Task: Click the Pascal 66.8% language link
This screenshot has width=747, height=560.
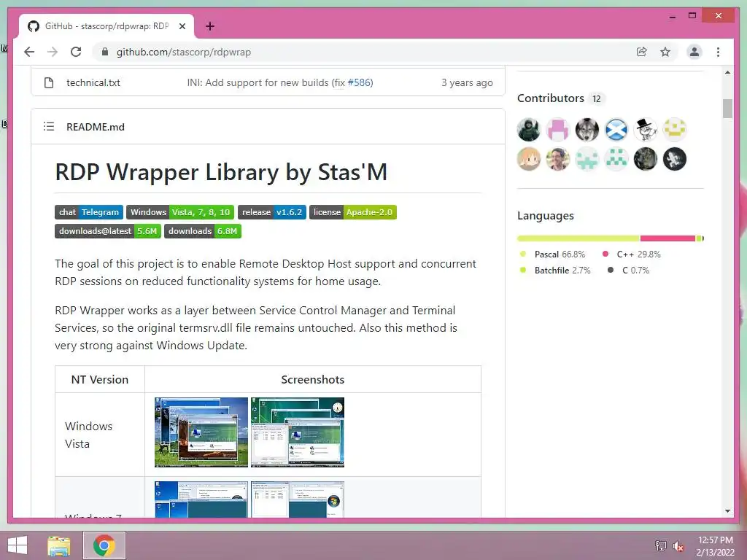Action: 553,254
